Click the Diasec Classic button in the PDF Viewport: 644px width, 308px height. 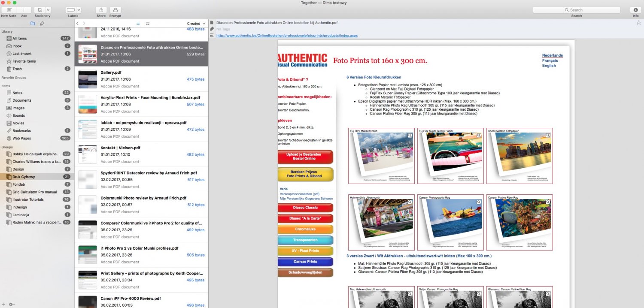[x=305, y=208]
